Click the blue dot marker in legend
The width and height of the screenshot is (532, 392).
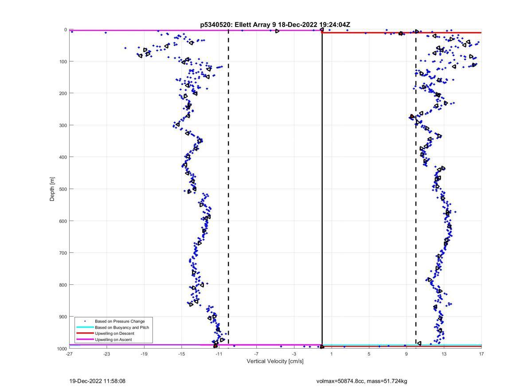[85, 321]
